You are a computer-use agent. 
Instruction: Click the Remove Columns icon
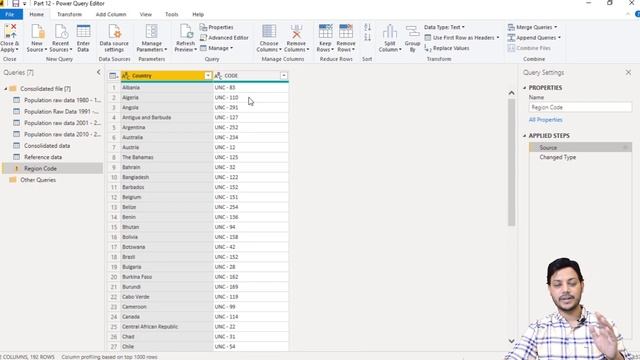tap(296, 31)
